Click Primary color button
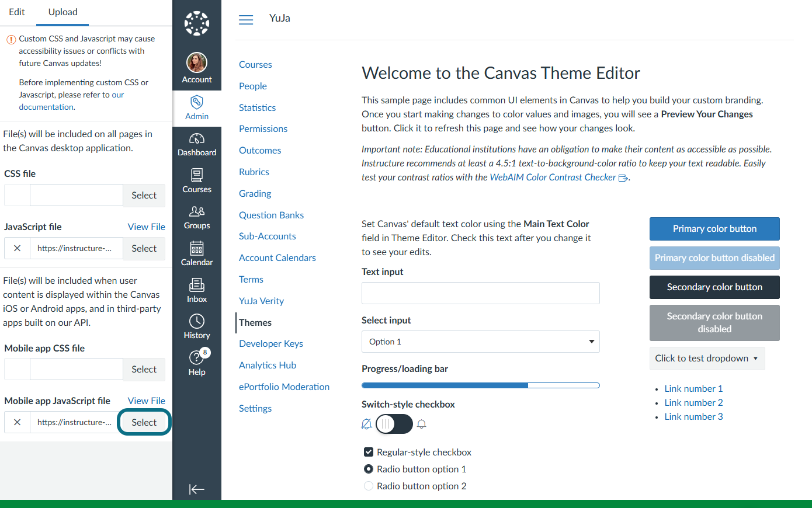 point(714,229)
